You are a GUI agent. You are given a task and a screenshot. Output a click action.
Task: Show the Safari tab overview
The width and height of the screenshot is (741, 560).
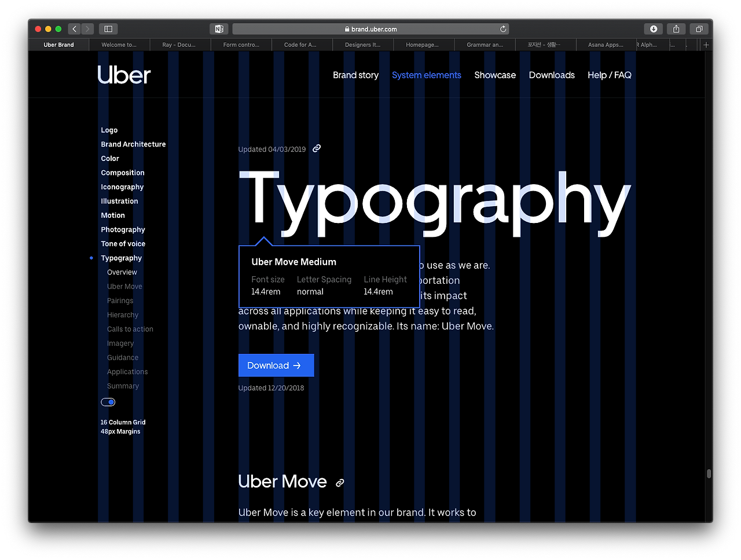coord(699,29)
